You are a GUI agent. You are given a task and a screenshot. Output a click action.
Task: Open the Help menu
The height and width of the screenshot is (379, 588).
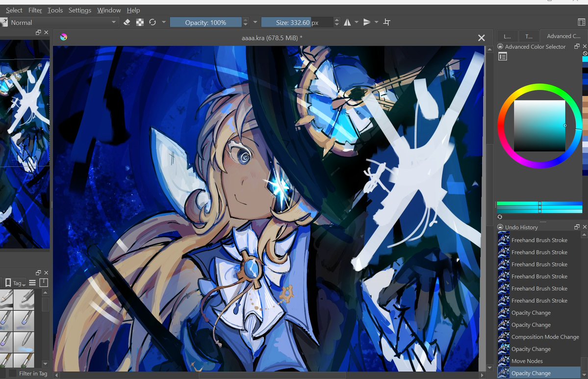pos(133,10)
